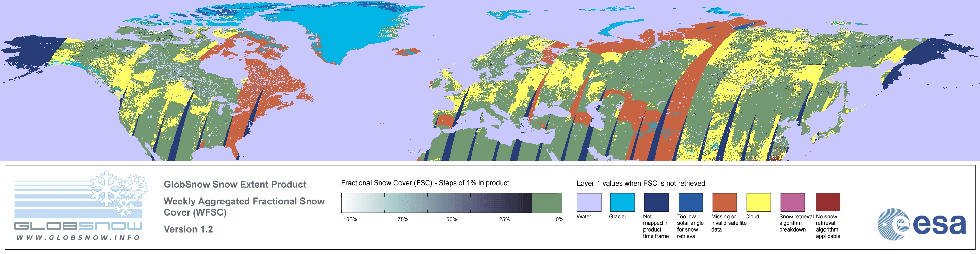Click 'GlobSnow Snow Extent Product' title
This screenshot has width=980, height=254.
click(x=235, y=184)
